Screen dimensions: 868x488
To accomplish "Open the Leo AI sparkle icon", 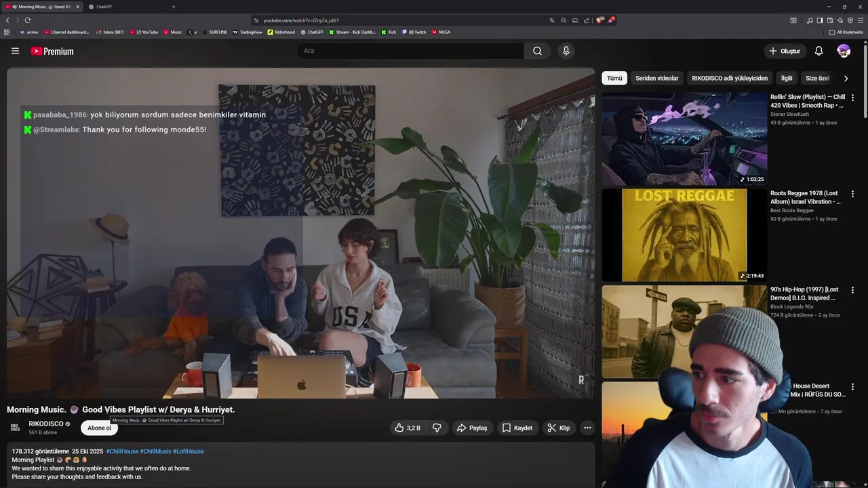I will (840, 20).
